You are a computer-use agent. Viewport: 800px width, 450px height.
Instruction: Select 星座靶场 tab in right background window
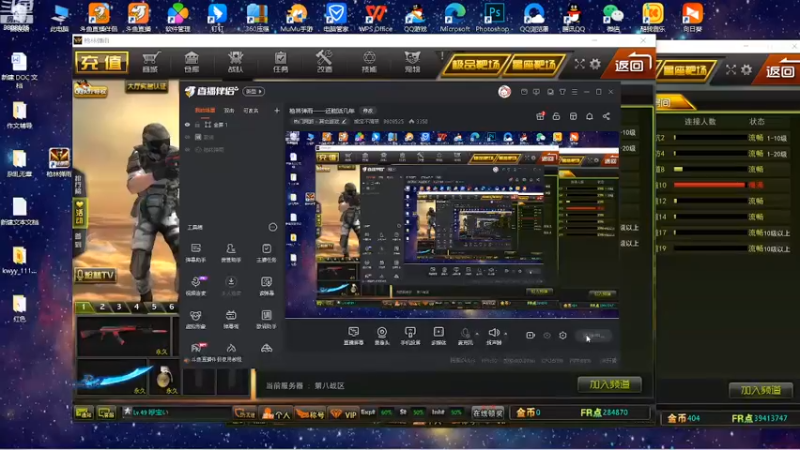click(x=685, y=70)
